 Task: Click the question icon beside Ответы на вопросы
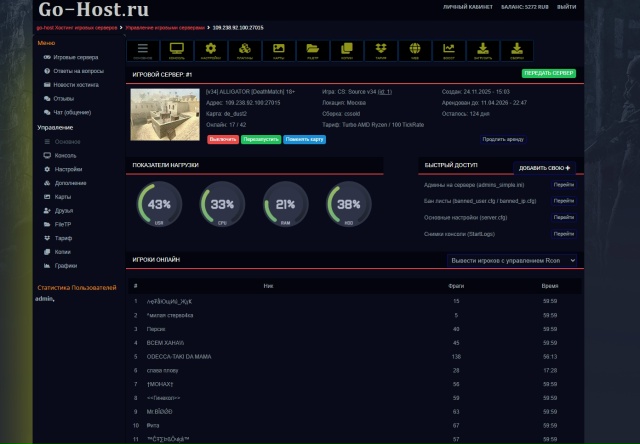47,71
